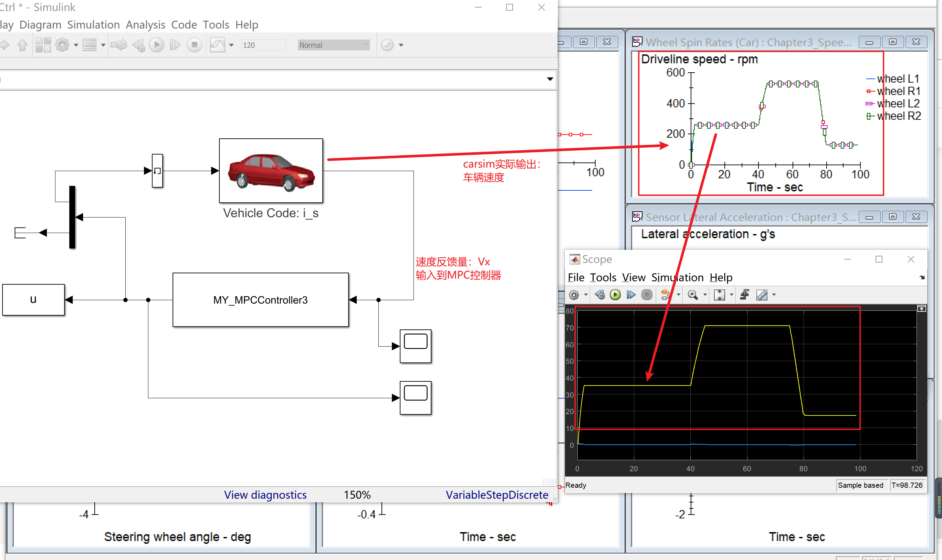Expand the configuration gear dropdown arrow

click(x=76, y=45)
